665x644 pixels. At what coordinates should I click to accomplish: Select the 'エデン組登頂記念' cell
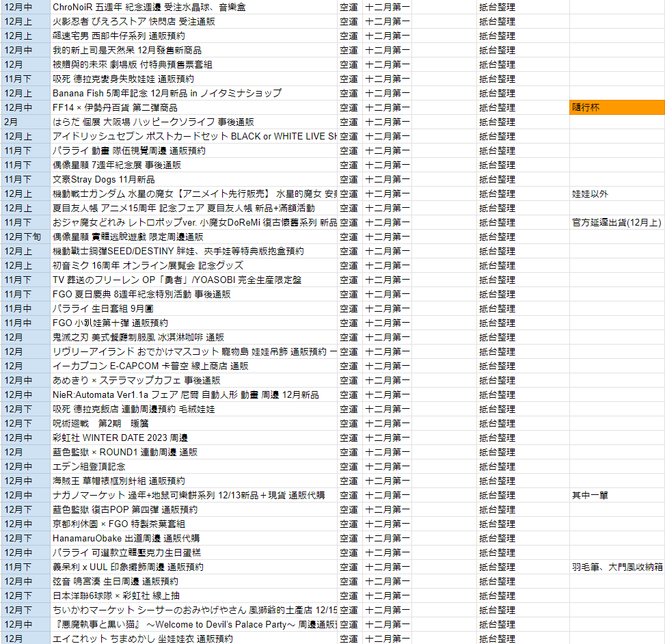pos(194,466)
